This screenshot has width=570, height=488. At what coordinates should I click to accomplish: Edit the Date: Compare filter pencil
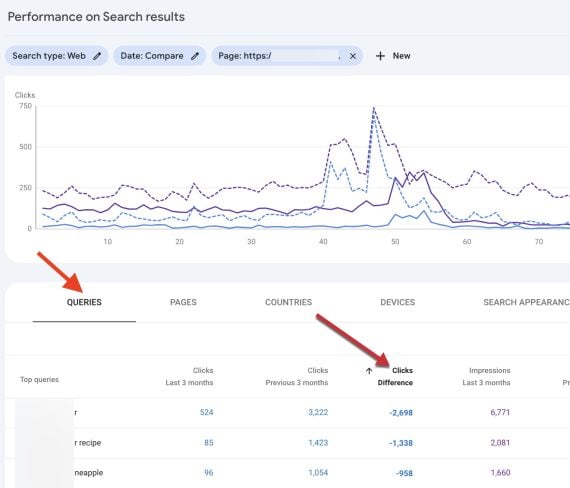(195, 56)
